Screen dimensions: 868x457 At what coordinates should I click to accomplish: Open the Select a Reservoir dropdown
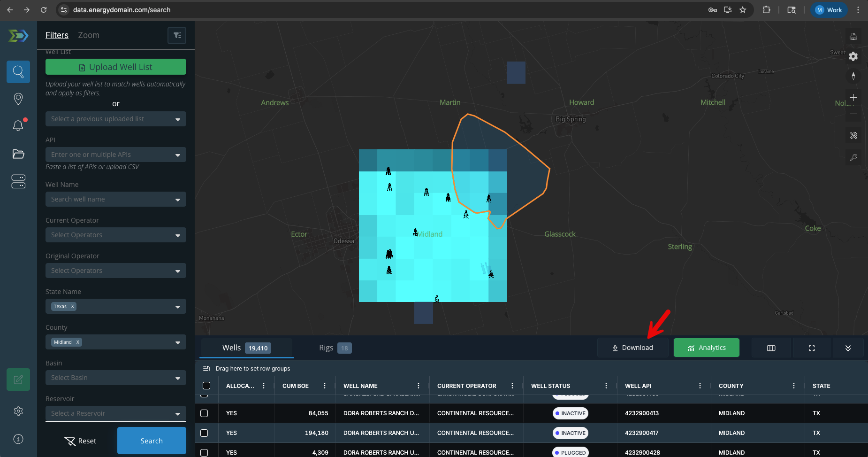(115, 413)
